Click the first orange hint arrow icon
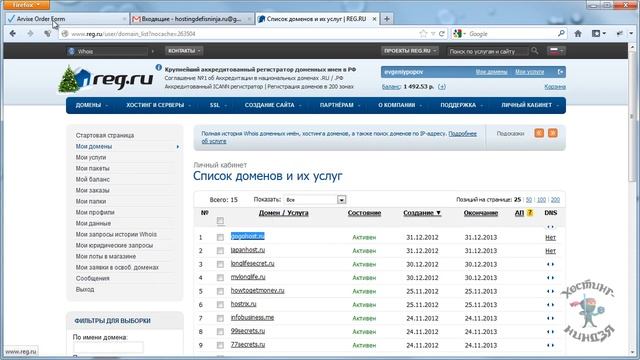 pos(539,133)
